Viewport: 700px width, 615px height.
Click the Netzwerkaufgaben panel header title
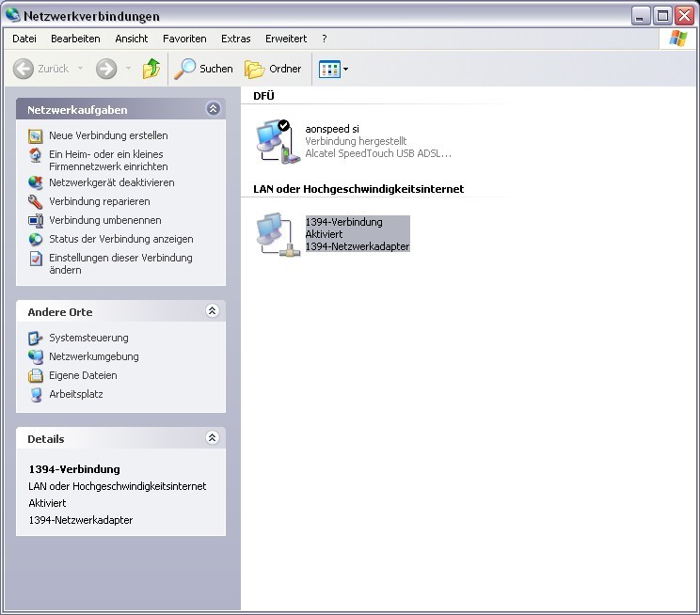(77, 110)
